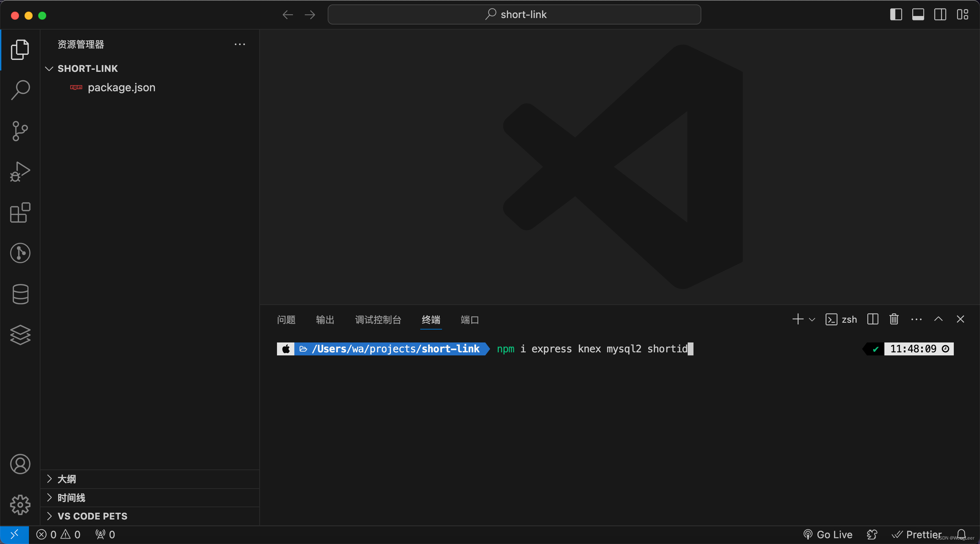
Task: Open the Extensions view
Action: (20, 212)
